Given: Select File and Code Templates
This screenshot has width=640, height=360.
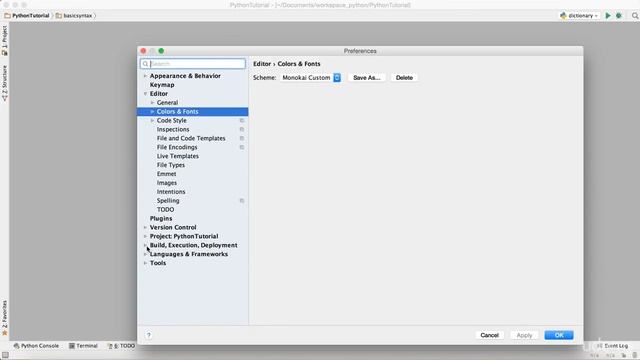Looking at the screenshot, I should tap(191, 138).
